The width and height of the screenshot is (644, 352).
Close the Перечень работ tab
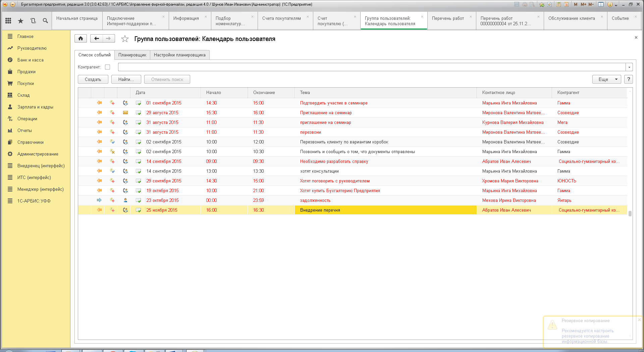point(471,17)
